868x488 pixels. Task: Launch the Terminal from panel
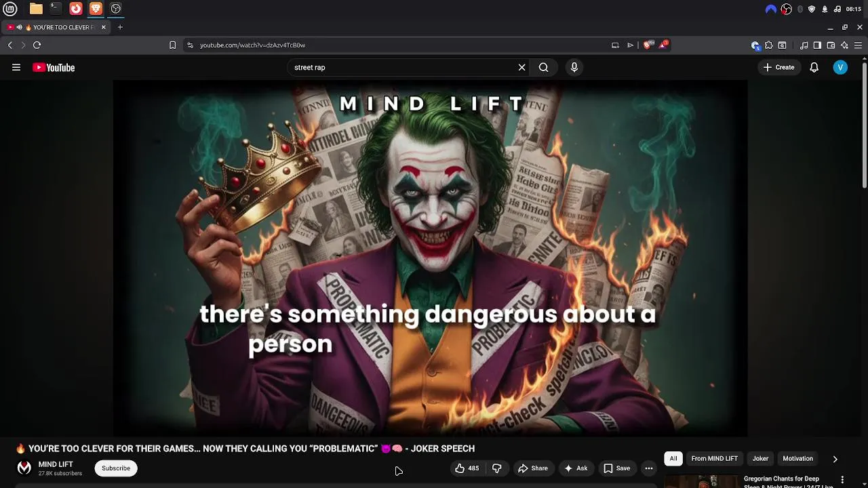[56, 9]
